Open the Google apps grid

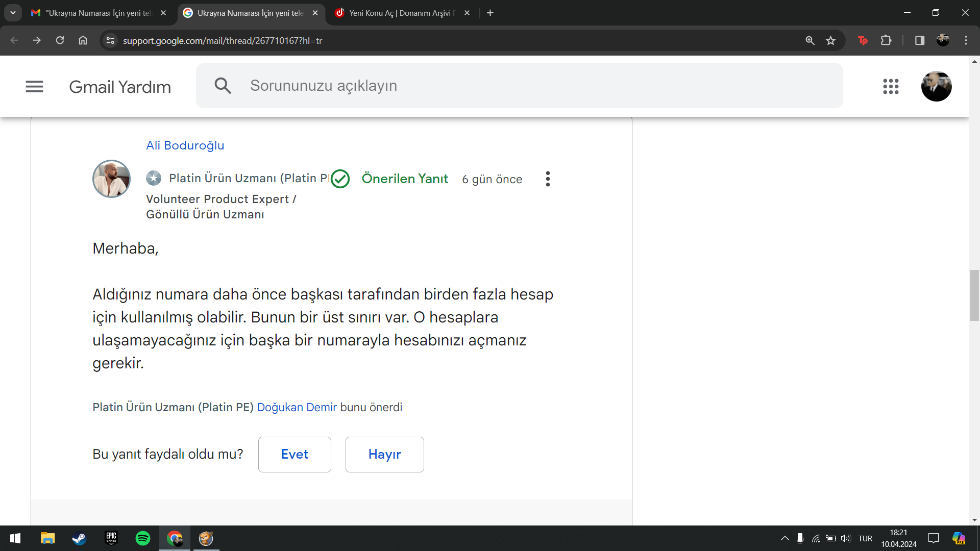point(891,87)
